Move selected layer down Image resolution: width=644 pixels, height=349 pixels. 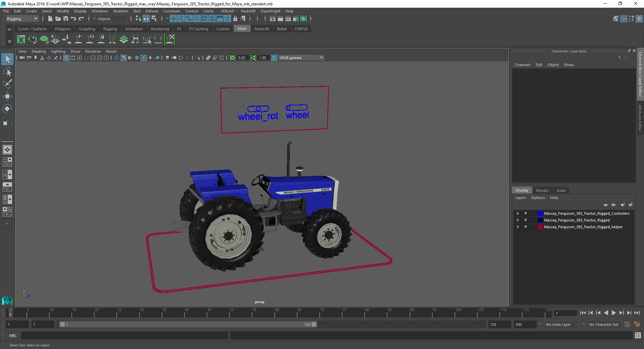point(614,205)
